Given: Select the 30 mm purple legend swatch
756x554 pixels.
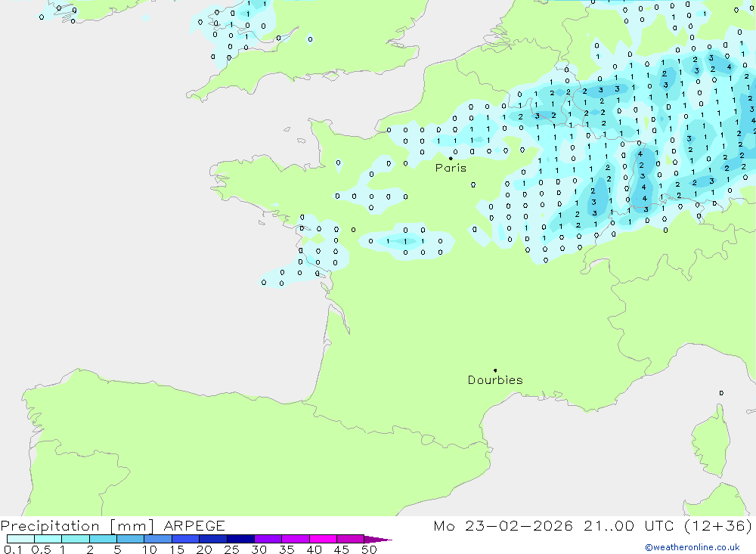Looking at the screenshot, I should [x=268, y=539].
